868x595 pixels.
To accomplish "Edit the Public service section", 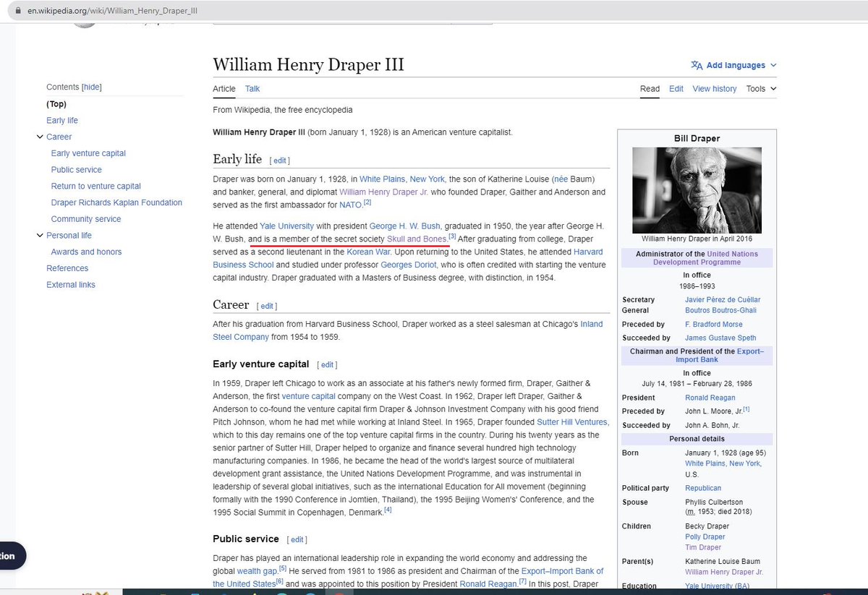I will 297,540.
